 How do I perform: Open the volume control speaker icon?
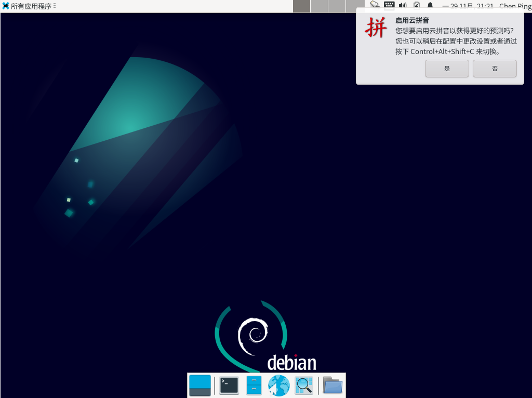pos(403,5)
